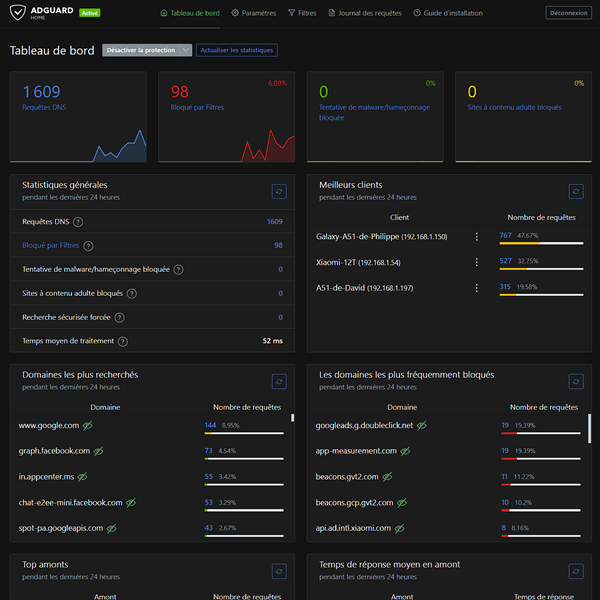Click Galaxy-A51-de-Philippe progress bar
The height and width of the screenshot is (600, 600).
tap(541, 243)
